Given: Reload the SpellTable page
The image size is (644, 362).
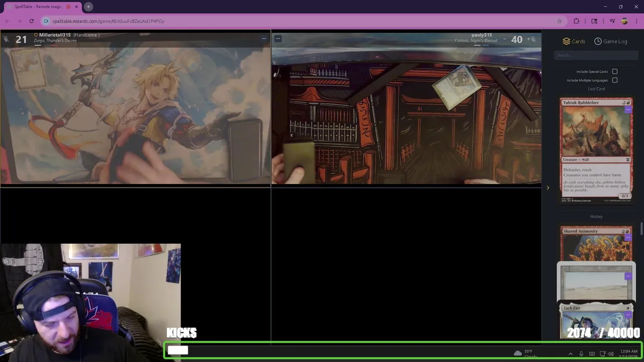Looking at the screenshot, I should click(31, 21).
